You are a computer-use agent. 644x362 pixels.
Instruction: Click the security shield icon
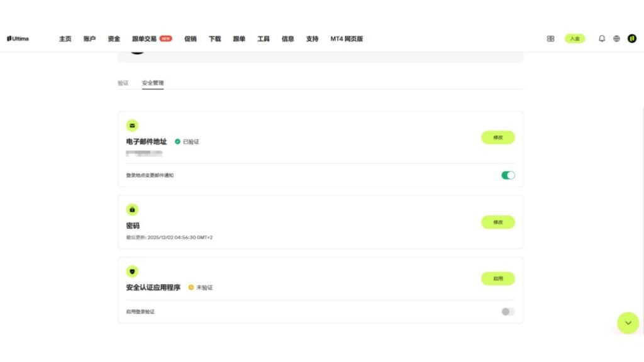point(132,271)
